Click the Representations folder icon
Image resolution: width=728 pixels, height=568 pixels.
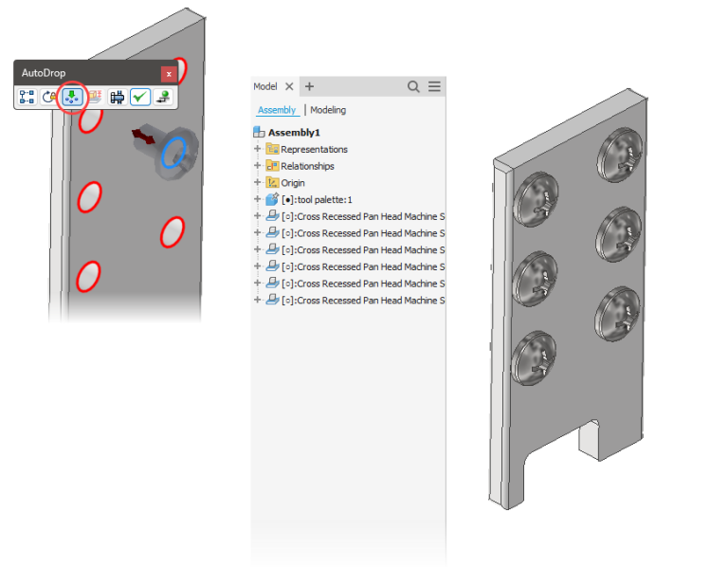click(x=273, y=149)
